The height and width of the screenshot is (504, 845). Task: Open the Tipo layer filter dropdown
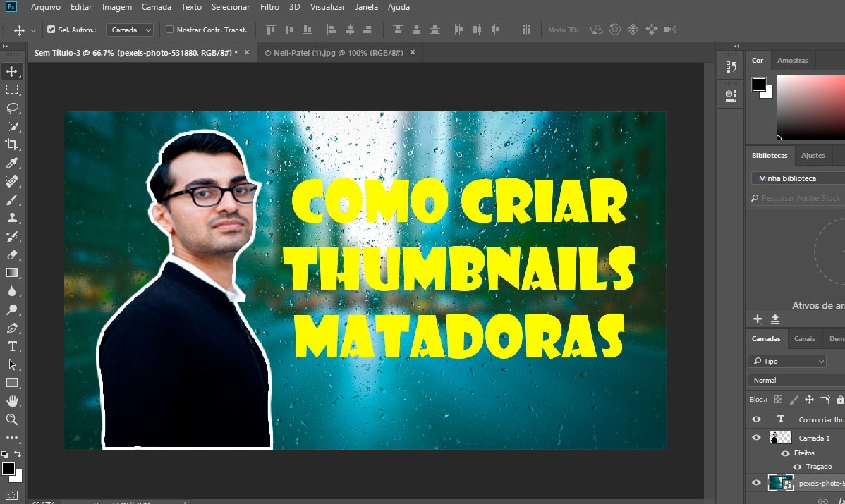coord(787,362)
